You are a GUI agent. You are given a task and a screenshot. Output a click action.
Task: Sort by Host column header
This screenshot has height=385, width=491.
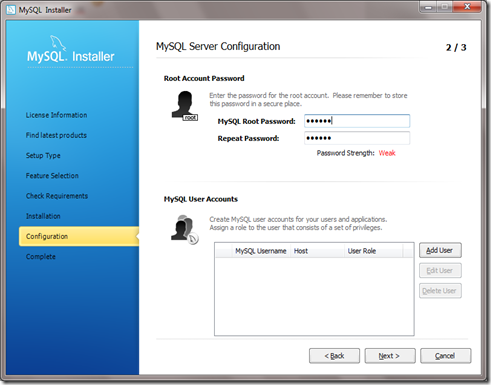point(317,251)
